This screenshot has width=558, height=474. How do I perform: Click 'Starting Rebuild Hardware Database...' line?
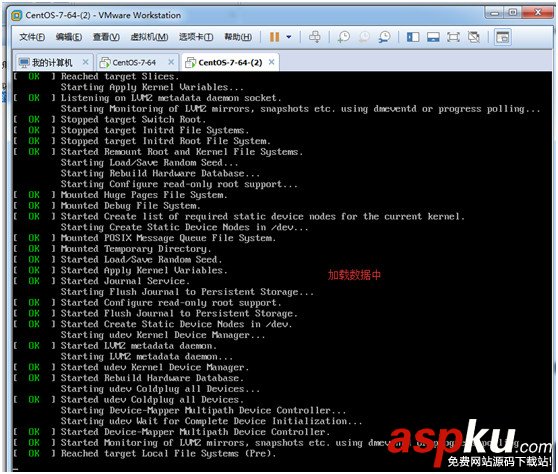[160, 173]
